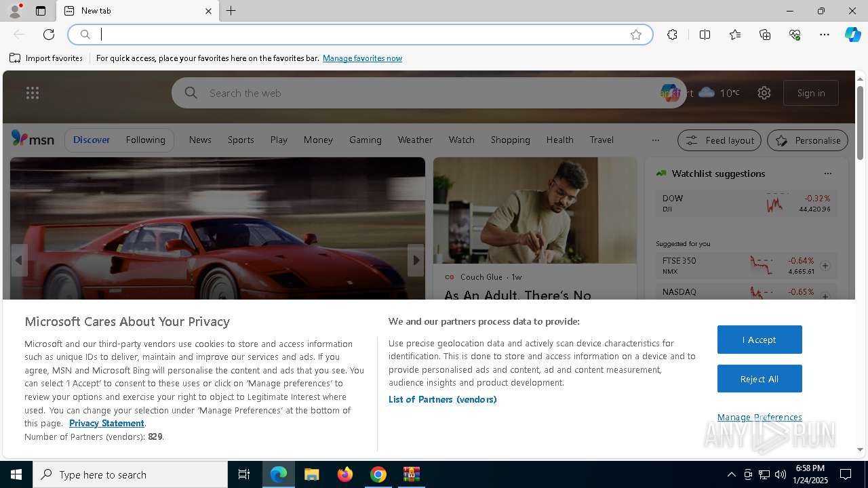Launch Google Chrome from taskbar
868x488 pixels.
378,474
